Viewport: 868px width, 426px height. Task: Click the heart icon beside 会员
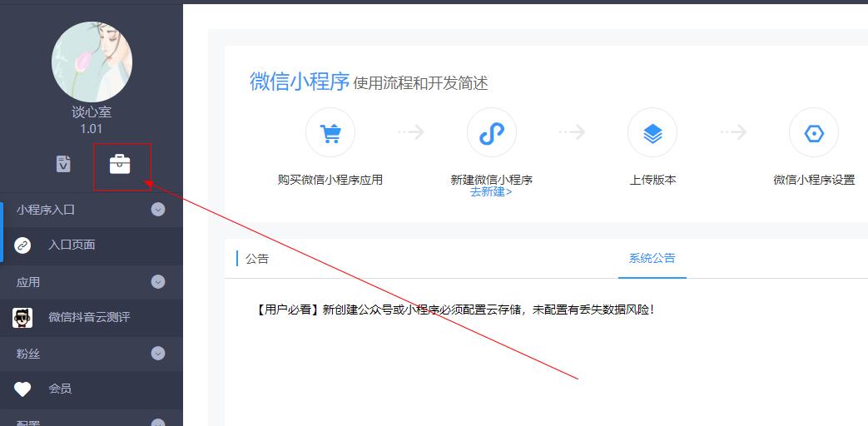pos(22,389)
